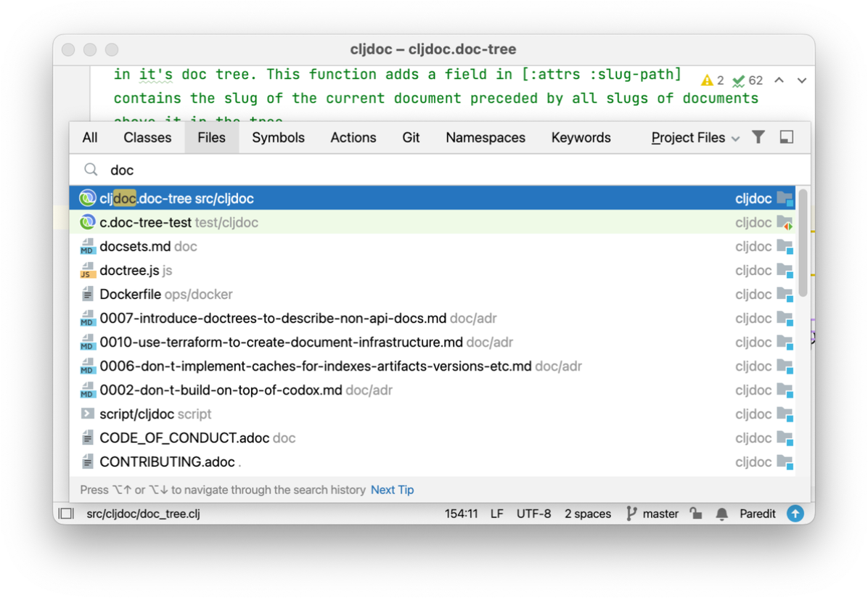The width and height of the screenshot is (868, 598).
Task: Click the results list scrollbar
Action: 803,243
